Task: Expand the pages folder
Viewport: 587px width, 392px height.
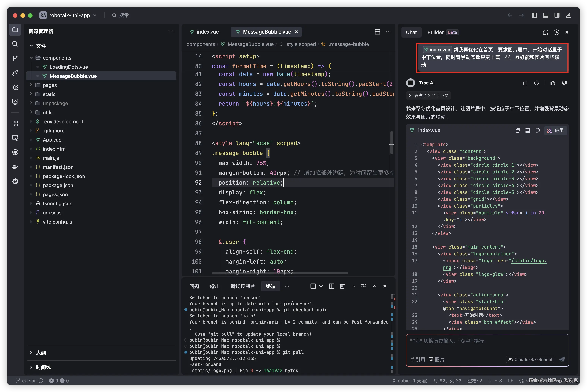Action: point(50,85)
